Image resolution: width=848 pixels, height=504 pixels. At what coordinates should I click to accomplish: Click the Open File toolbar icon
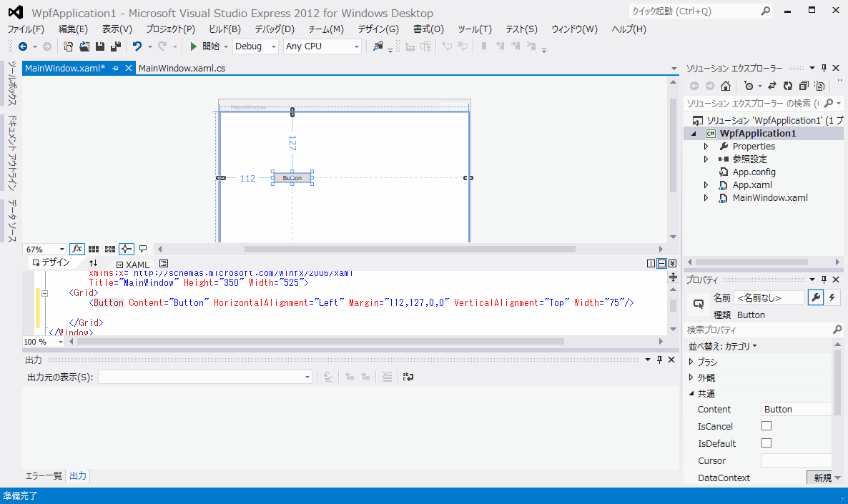[x=84, y=46]
